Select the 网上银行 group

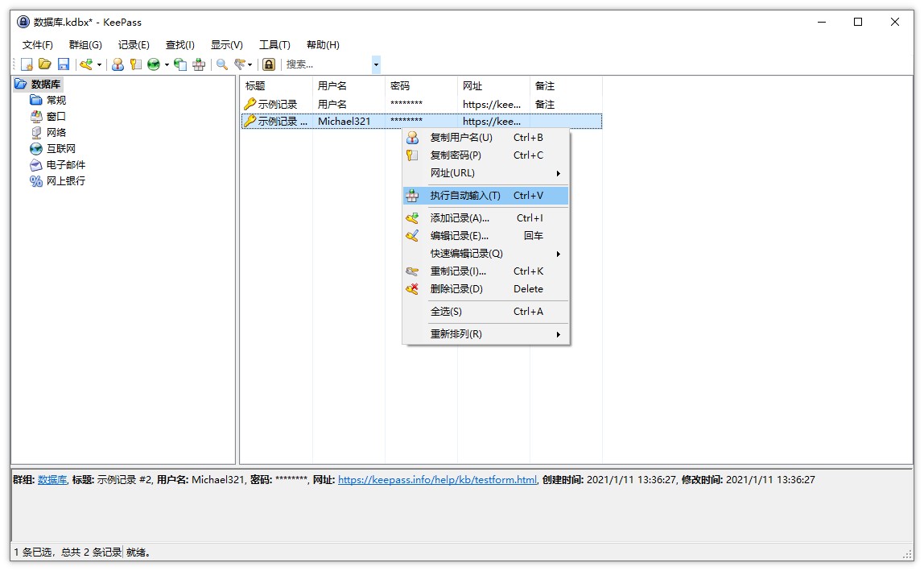tap(66, 180)
